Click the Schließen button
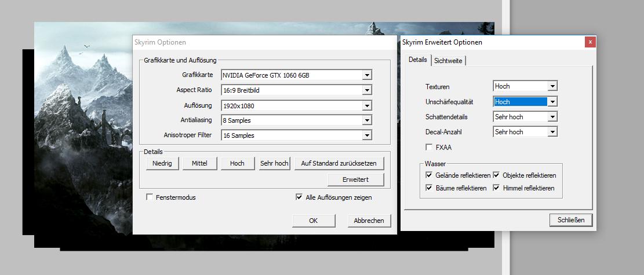Image resolution: width=644 pixels, height=275 pixels. pyautogui.click(x=570, y=220)
